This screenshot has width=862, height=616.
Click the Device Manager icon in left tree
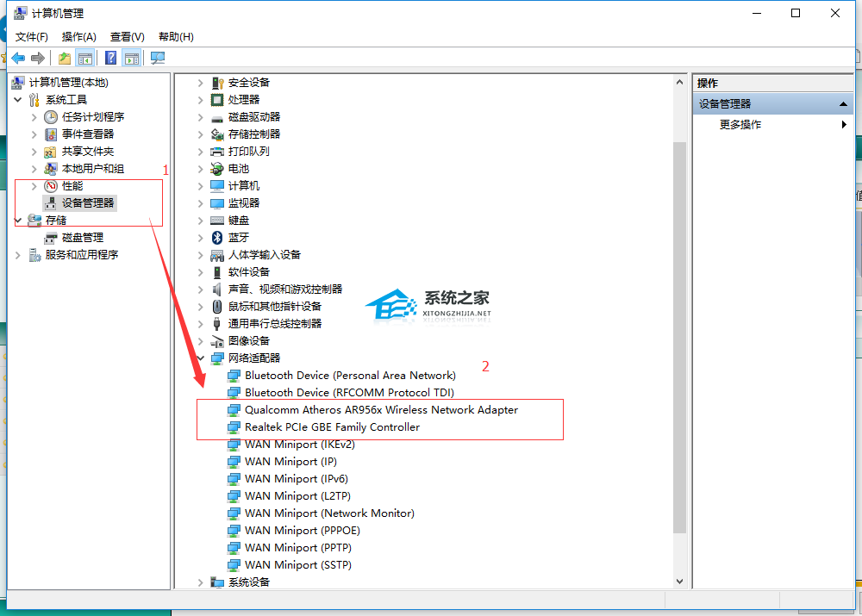pyautogui.click(x=51, y=203)
